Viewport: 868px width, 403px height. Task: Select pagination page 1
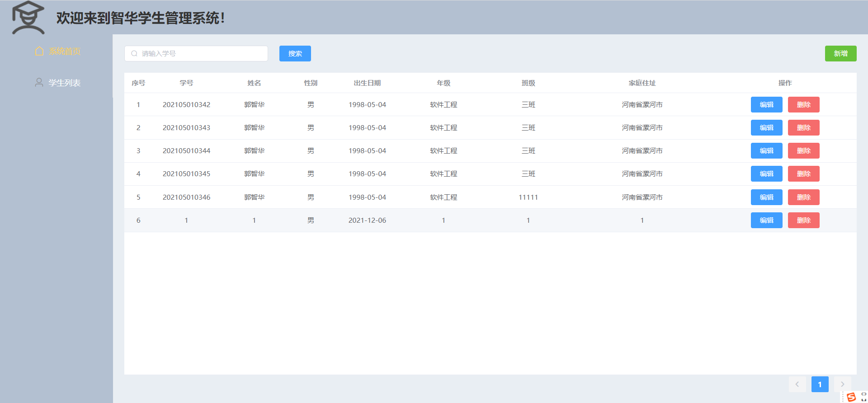click(x=820, y=384)
